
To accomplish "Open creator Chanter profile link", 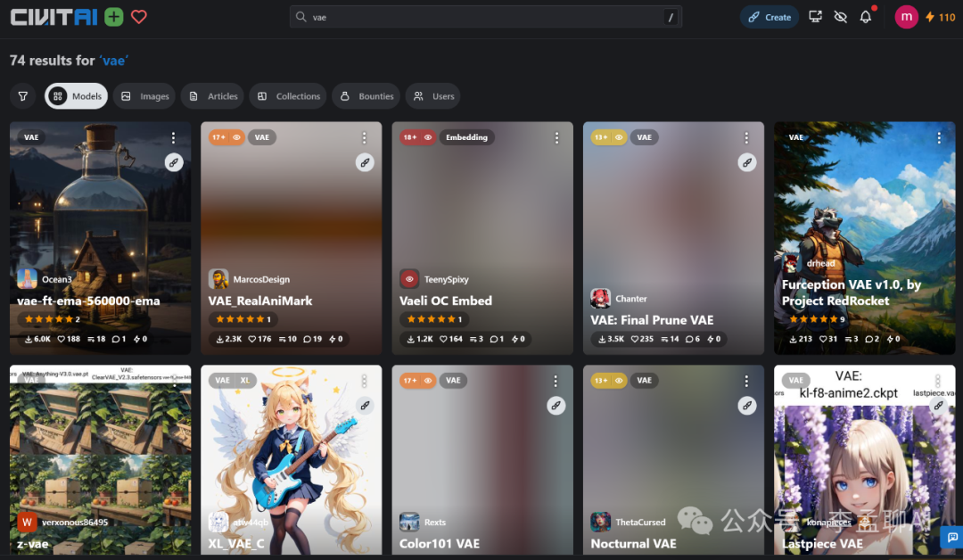I will point(630,299).
